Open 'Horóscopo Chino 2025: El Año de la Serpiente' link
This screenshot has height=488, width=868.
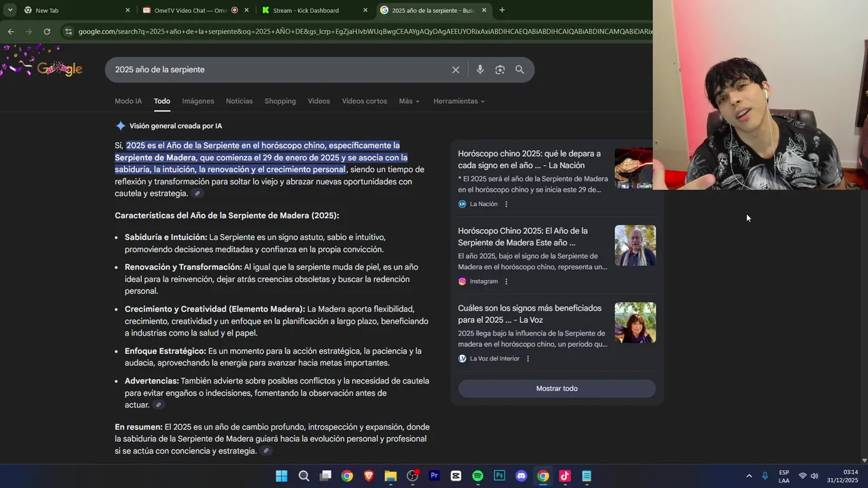pos(523,237)
